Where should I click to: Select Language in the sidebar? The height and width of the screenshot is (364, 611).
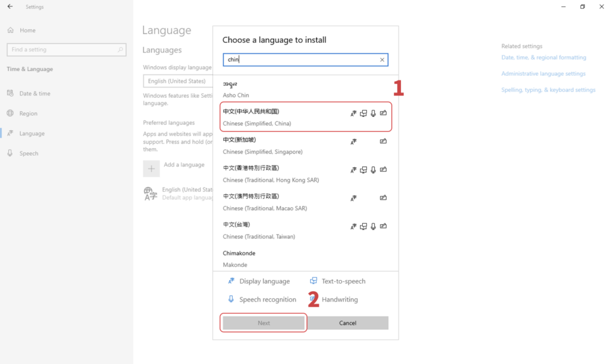[x=26, y=133]
